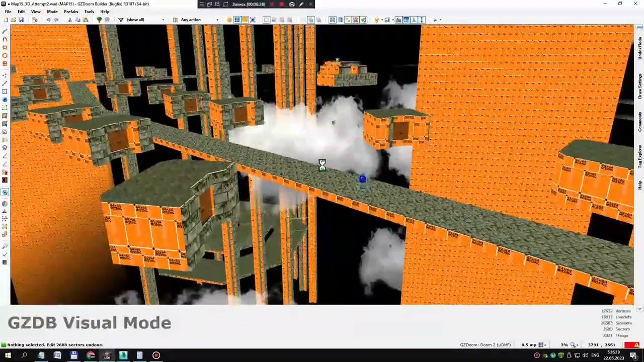Viewport: 644px width, 362px height.
Task: Expand bottom info panel arrow at right edge
Action: click(x=639, y=309)
